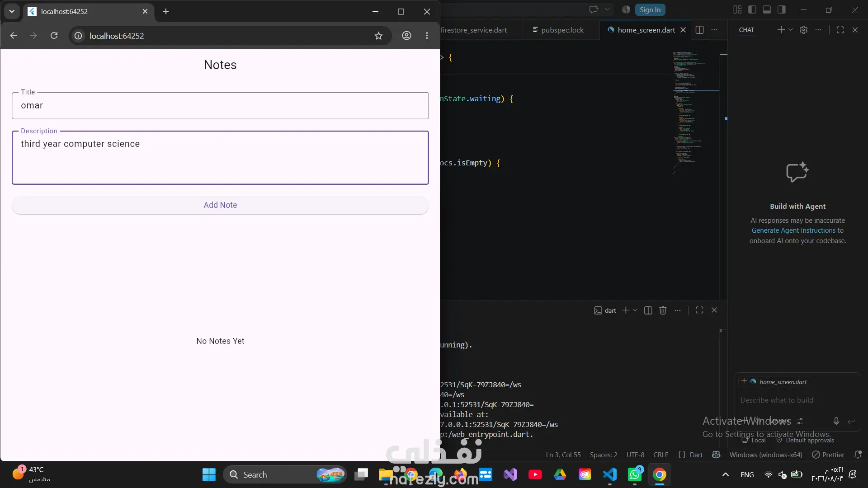868x488 pixels.
Task: Click Ln 3, Col 55 status item
Action: pyautogui.click(x=563, y=455)
